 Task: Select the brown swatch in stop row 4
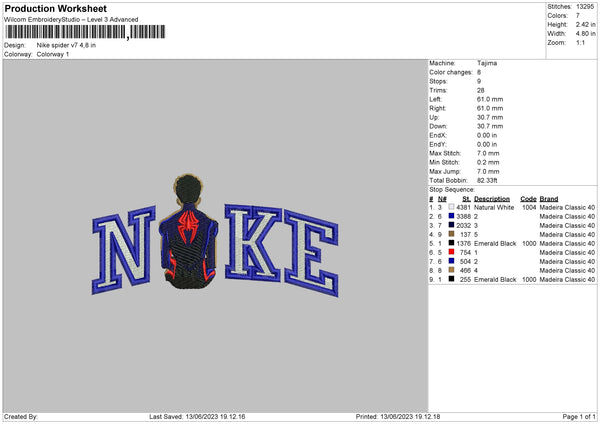[452, 234]
